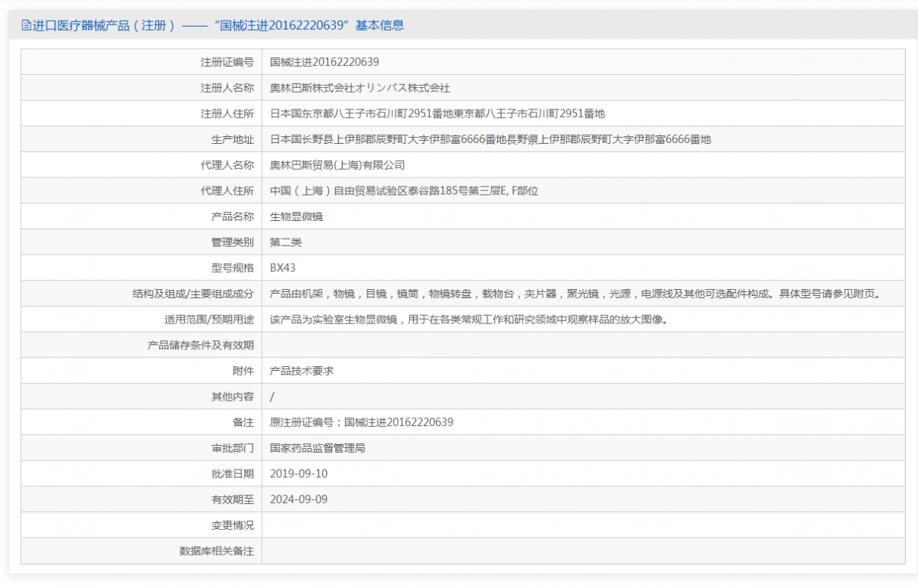Screen dimensions: 918x588
Task: Select the 原注册证编号：国械注进20162220639 remark
Action: click(x=362, y=422)
